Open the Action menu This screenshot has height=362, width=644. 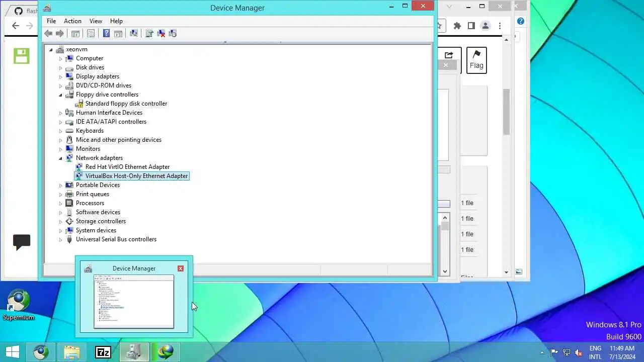(72, 21)
